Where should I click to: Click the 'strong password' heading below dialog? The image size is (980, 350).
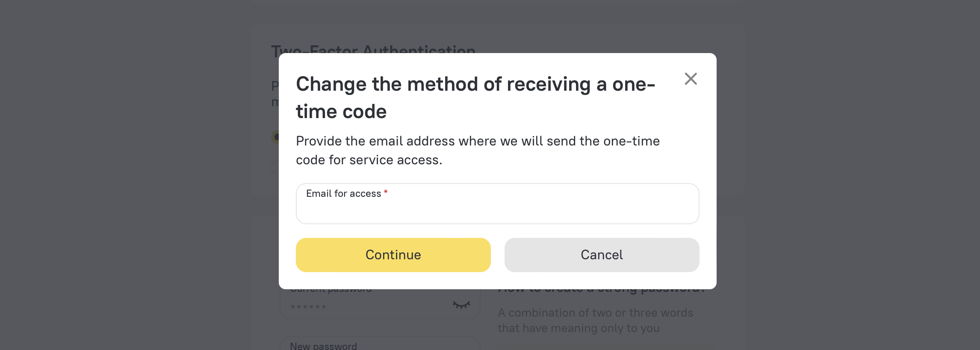601,291
